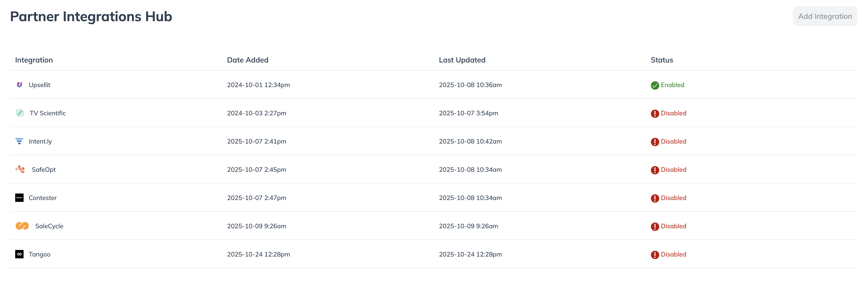The image size is (868, 285).
Task: Click the SafeOpt logo icon
Action: pyautogui.click(x=20, y=169)
